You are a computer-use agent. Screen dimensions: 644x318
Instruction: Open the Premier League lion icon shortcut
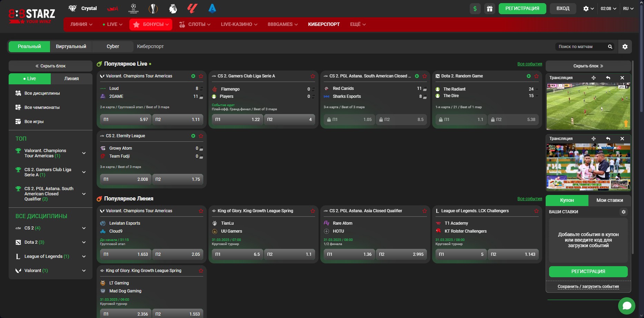173,8
